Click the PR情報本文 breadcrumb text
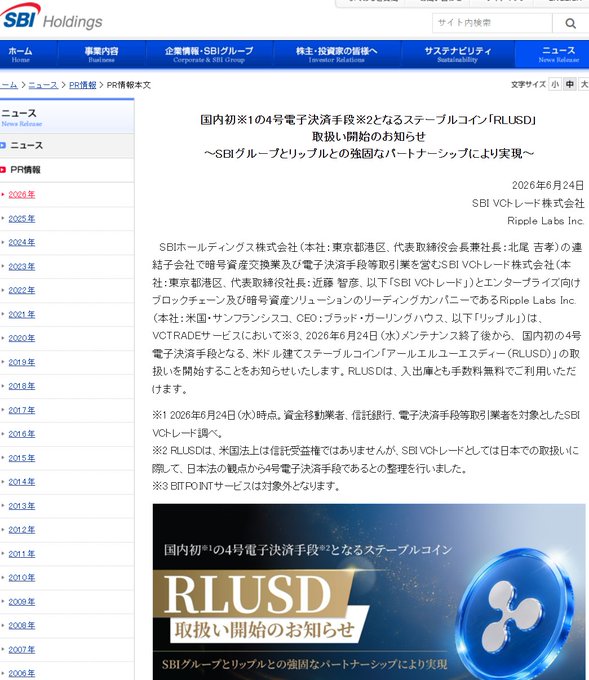This screenshot has height=680, width=589. tap(129, 85)
